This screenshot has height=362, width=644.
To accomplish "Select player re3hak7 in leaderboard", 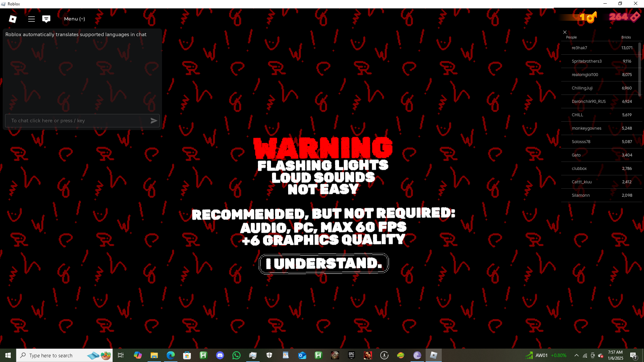I will point(579,48).
